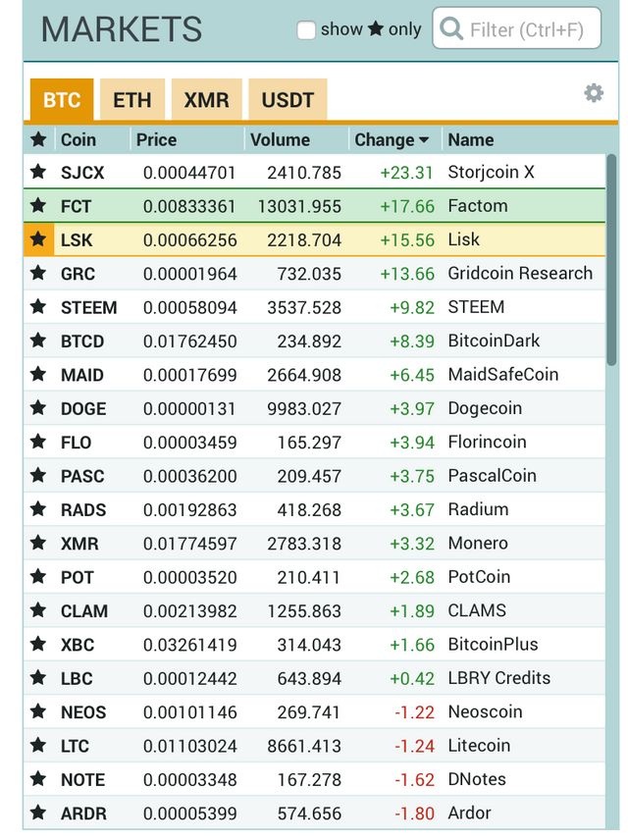This screenshot has width=628, height=840.
Task: Click the highlighted star beside LSK
Action: [x=38, y=239]
